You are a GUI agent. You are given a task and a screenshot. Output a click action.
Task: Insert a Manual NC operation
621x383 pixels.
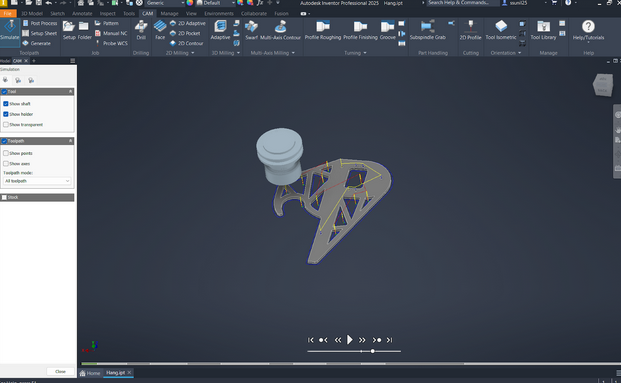pyautogui.click(x=111, y=33)
